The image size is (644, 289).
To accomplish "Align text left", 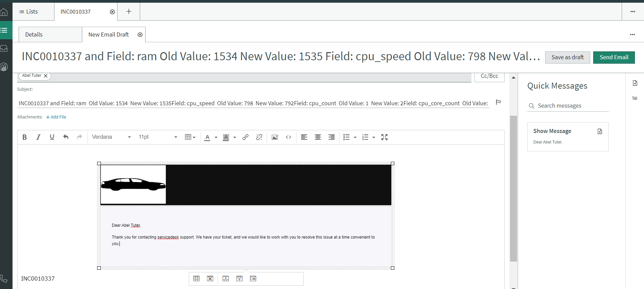I will tap(304, 137).
